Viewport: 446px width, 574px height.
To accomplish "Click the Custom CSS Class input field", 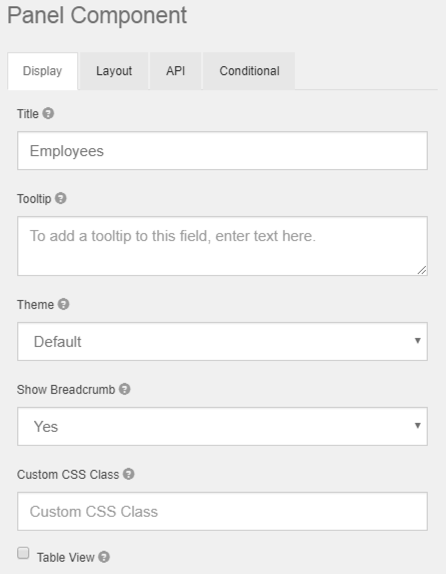I will click(222, 511).
